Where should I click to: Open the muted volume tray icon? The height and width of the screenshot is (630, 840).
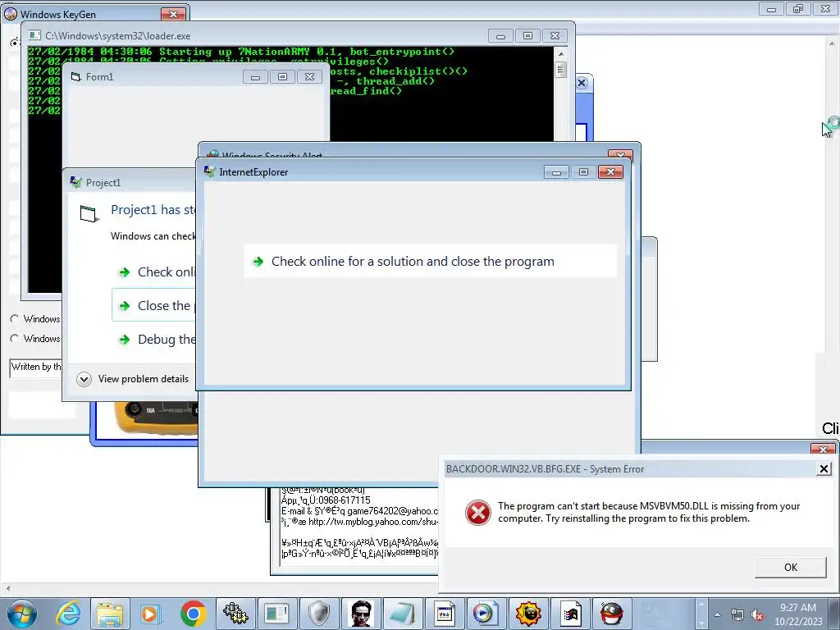coord(757,615)
